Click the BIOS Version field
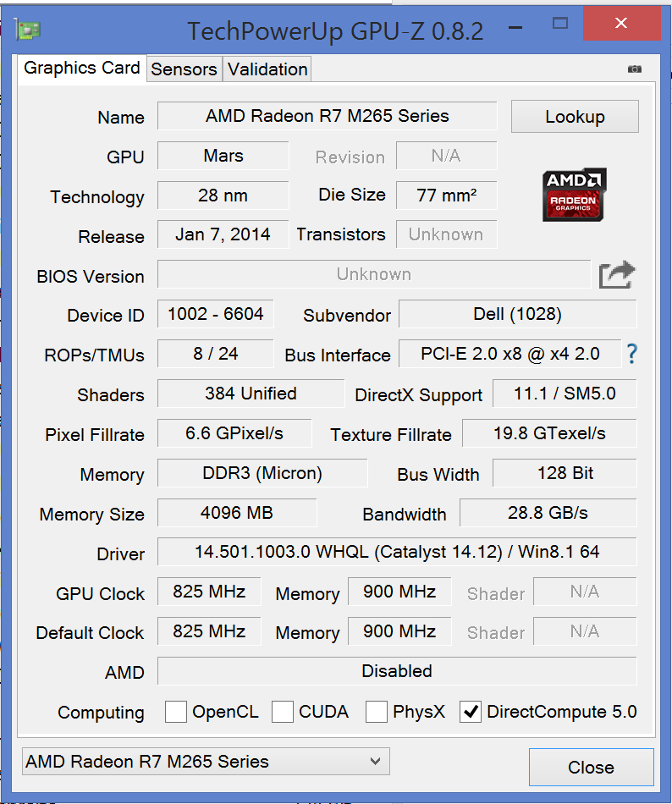Viewport: 672px width, 804px height. 373,274
